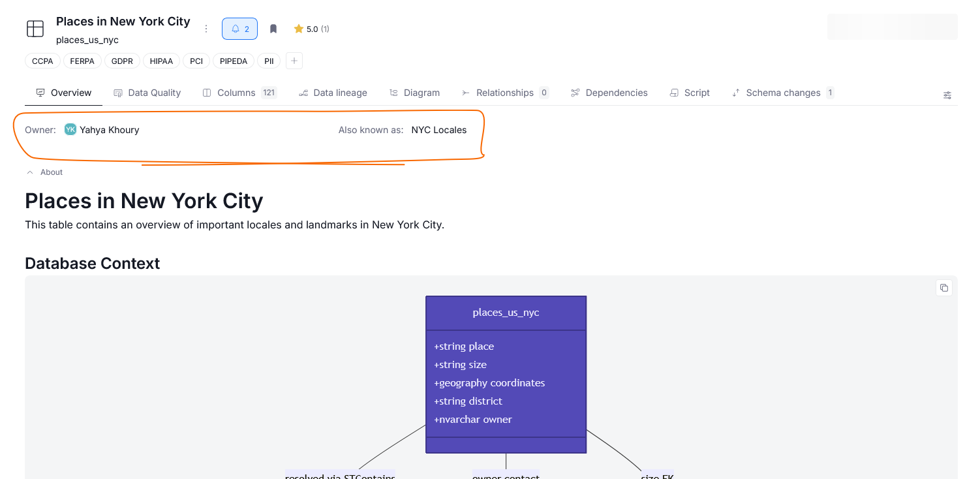980x479 pixels.
Task: Select the CCPA tag
Action: (x=42, y=61)
